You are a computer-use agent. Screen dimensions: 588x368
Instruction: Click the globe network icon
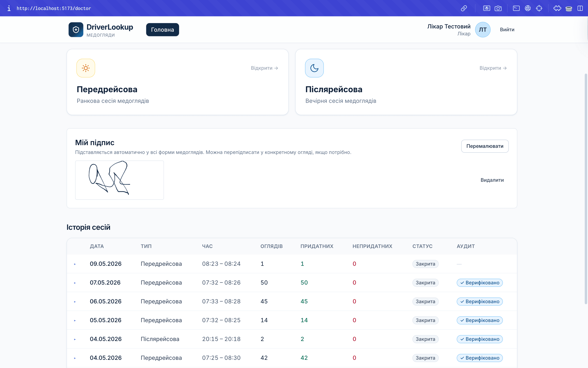(x=528, y=8)
